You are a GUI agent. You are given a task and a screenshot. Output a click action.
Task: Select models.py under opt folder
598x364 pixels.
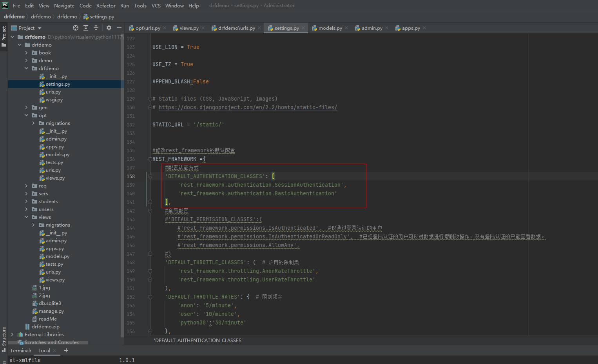[x=57, y=155]
